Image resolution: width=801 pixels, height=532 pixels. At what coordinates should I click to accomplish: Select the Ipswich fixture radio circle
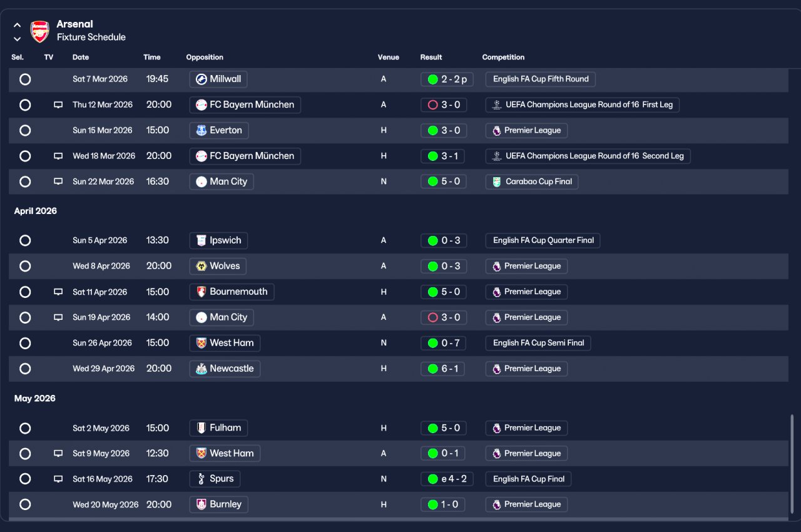pyautogui.click(x=25, y=240)
